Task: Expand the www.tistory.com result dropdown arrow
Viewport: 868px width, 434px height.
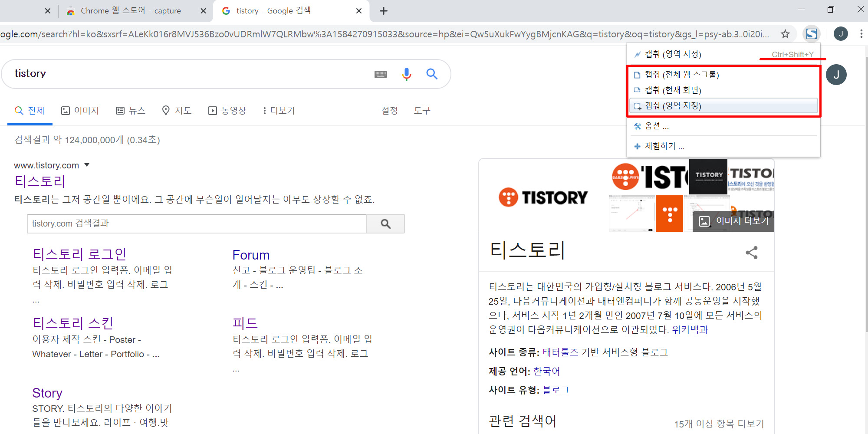Action: point(87,165)
